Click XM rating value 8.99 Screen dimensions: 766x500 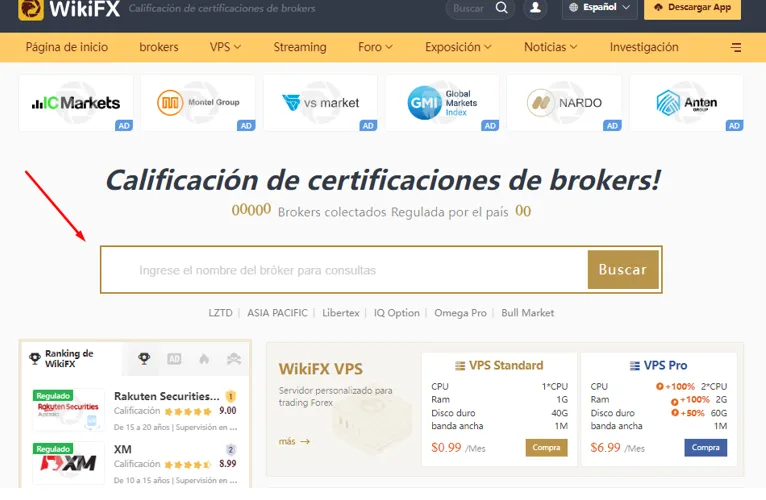click(x=228, y=464)
